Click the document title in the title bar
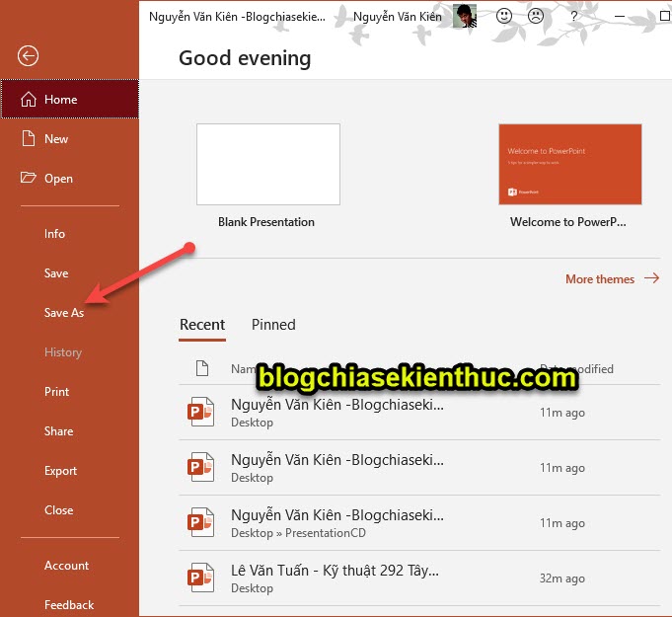The height and width of the screenshot is (617, 672). pyautogui.click(x=237, y=17)
